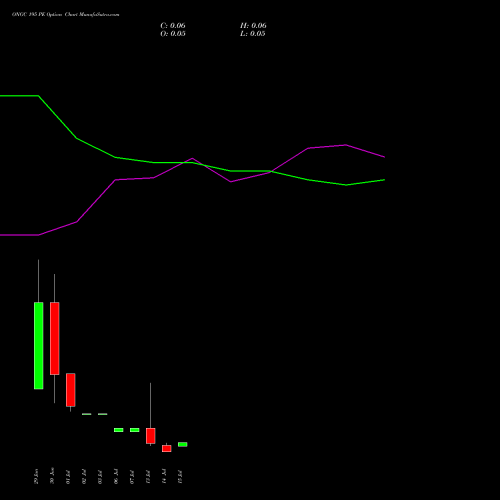The image size is (500, 500).
Task: Click the 03 Jul date label
Action: pyautogui.click(x=100, y=477)
